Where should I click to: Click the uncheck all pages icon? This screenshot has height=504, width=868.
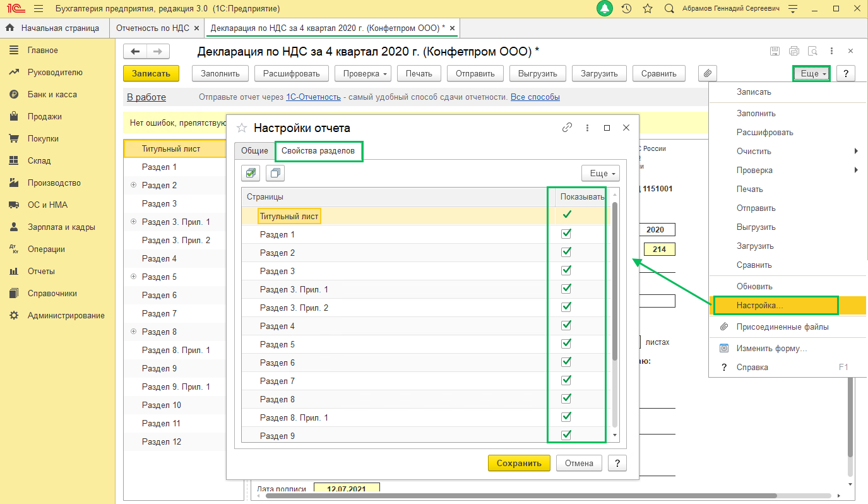[275, 173]
